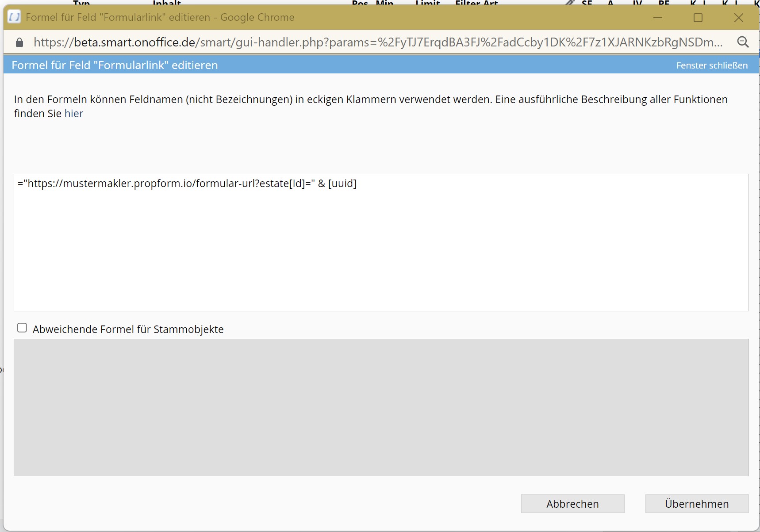Image resolution: width=760 pixels, height=532 pixels.
Task: Click the window title bar text
Action: [x=160, y=17]
